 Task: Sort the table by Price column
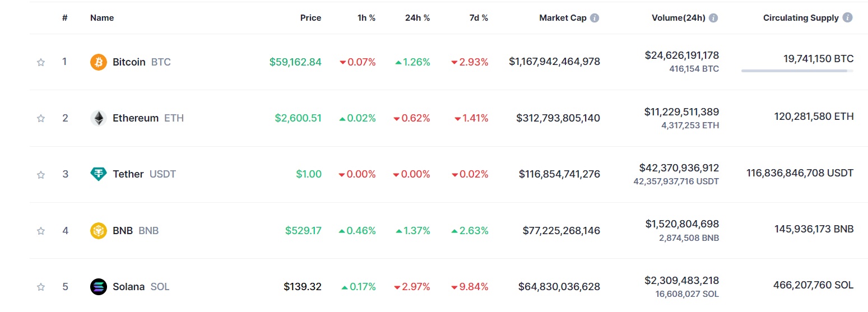point(310,18)
